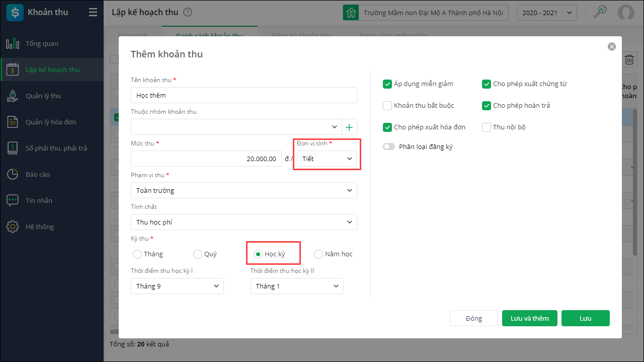Uncheck Áp dụng miễn giảm checkbox
The image size is (644, 362).
[x=387, y=84]
